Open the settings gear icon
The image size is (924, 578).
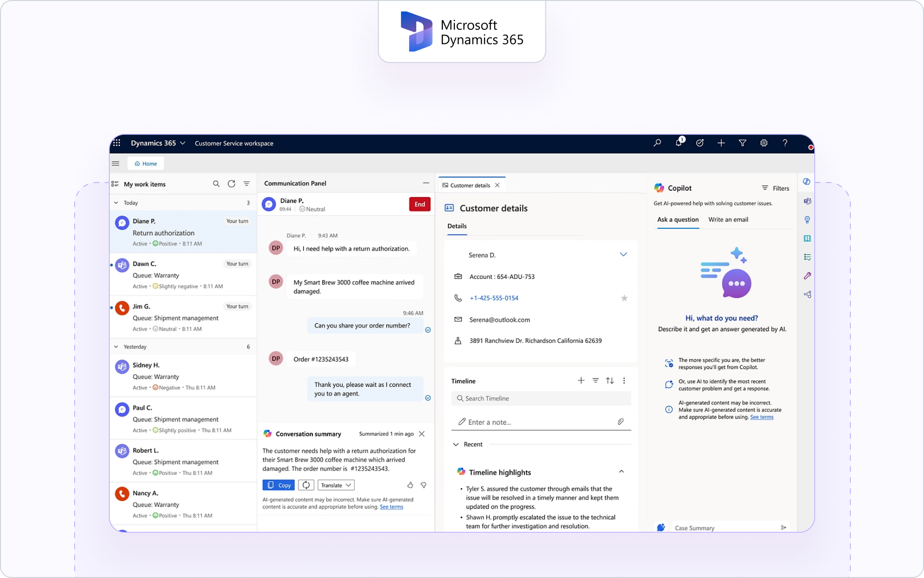click(x=764, y=143)
